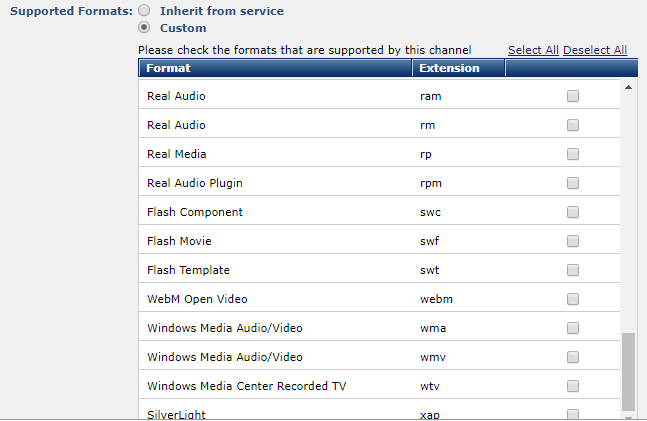Check the Flash Movie swf checkbox
The width and height of the screenshot is (647, 421).
pyautogui.click(x=573, y=242)
